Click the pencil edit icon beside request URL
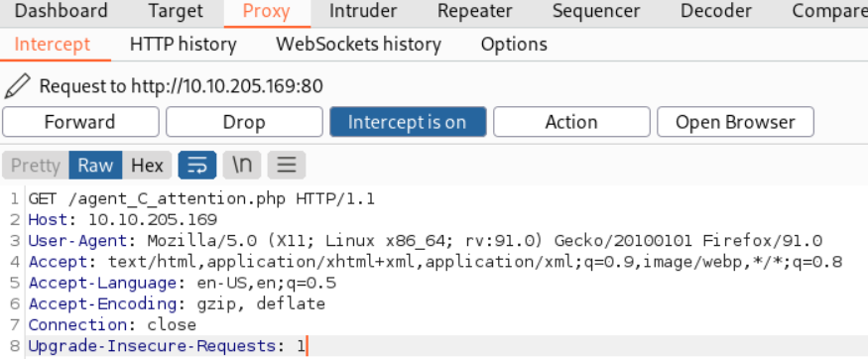The image size is (868, 359). click(17, 86)
